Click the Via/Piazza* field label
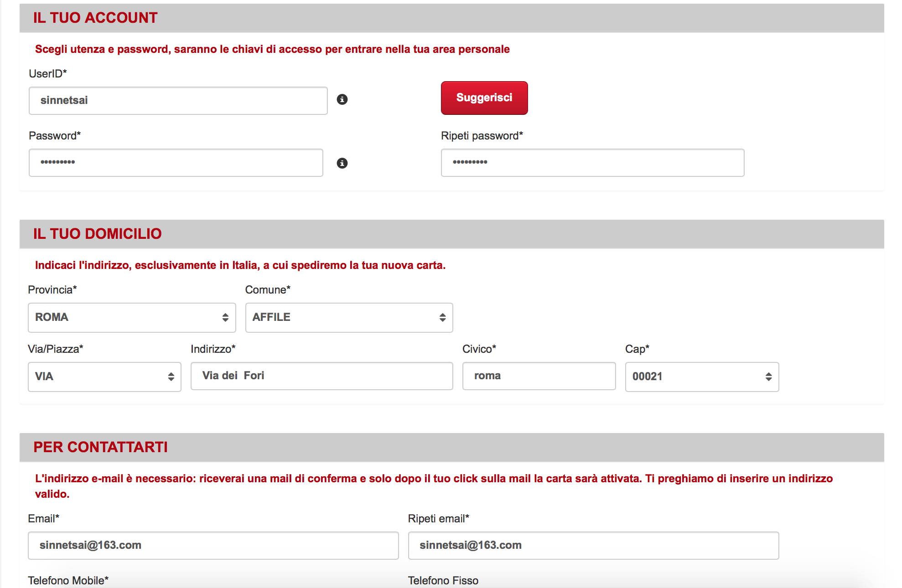The image size is (902, 588). tap(56, 349)
